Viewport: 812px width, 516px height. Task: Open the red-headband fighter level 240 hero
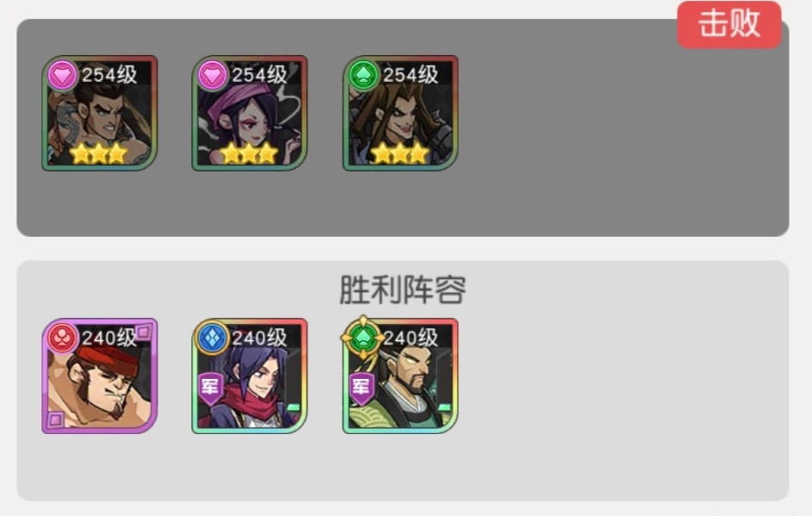click(99, 376)
